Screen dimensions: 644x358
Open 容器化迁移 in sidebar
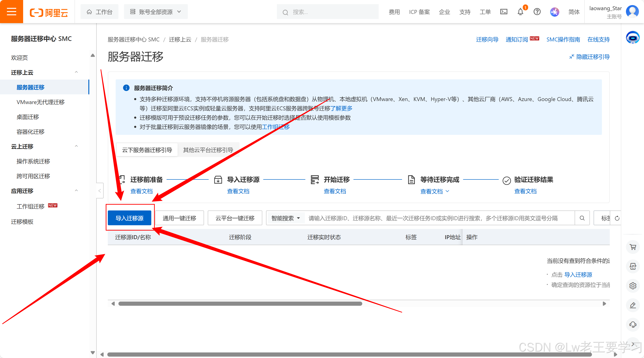30,132
